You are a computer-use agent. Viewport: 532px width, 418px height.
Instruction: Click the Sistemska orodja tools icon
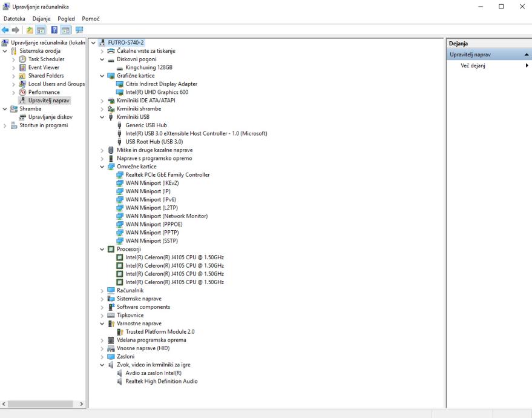13,51
